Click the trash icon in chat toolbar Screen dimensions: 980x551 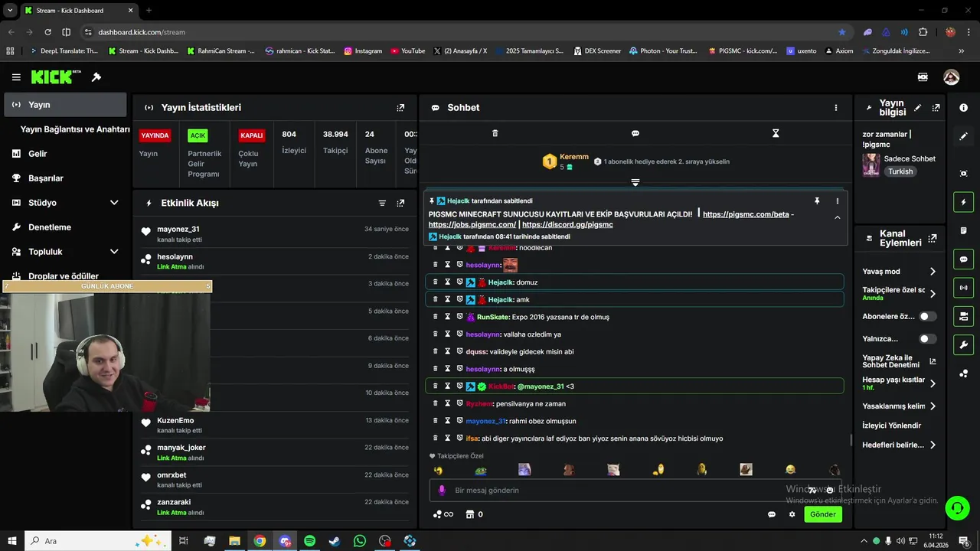pyautogui.click(x=495, y=133)
